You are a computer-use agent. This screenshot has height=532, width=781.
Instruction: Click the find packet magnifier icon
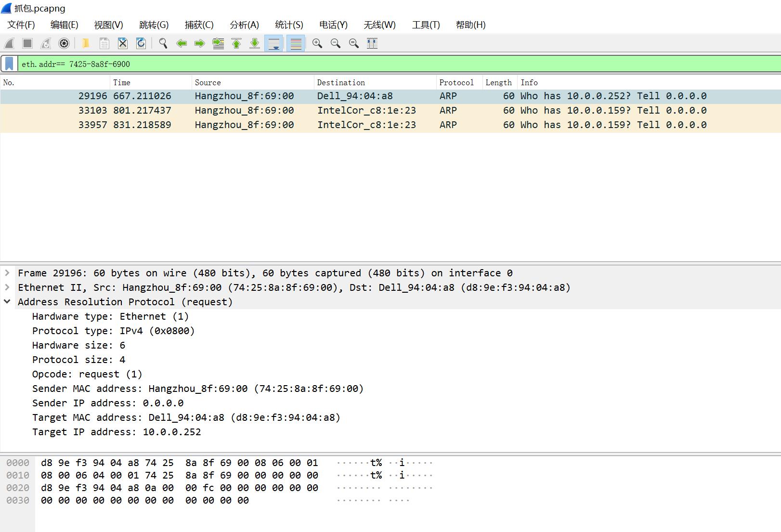pyautogui.click(x=163, y=43)
